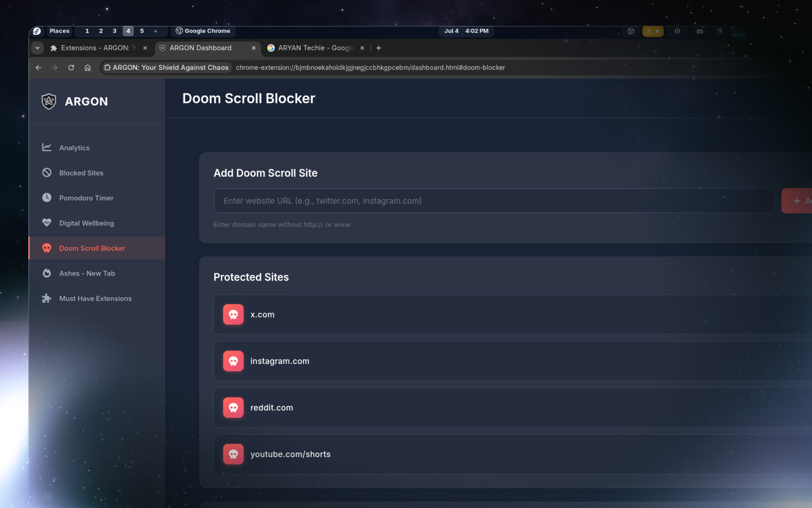Screen dimensions: 812x508
Task: Open the audio mixer tray icon
Action: coord(677,31)
